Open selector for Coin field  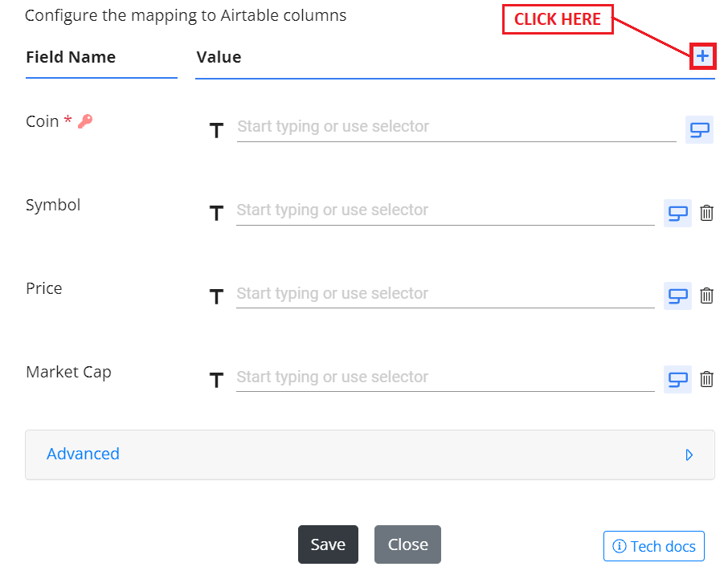coord(699,129)
